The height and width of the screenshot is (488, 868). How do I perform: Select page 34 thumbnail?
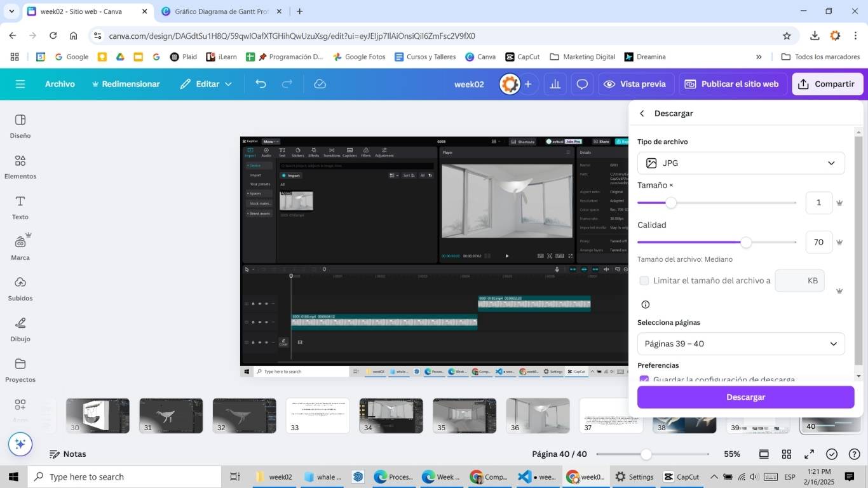pos(391,416)
